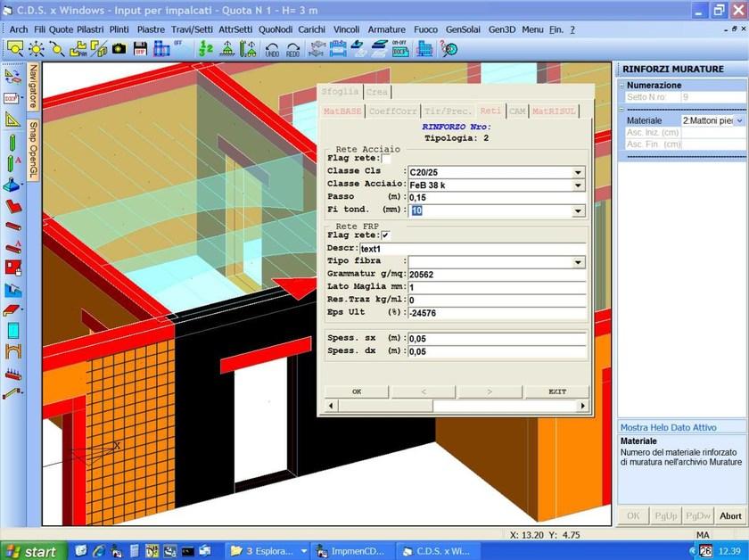Click the dialog's horizontal scrollbar

coord(455,407)
